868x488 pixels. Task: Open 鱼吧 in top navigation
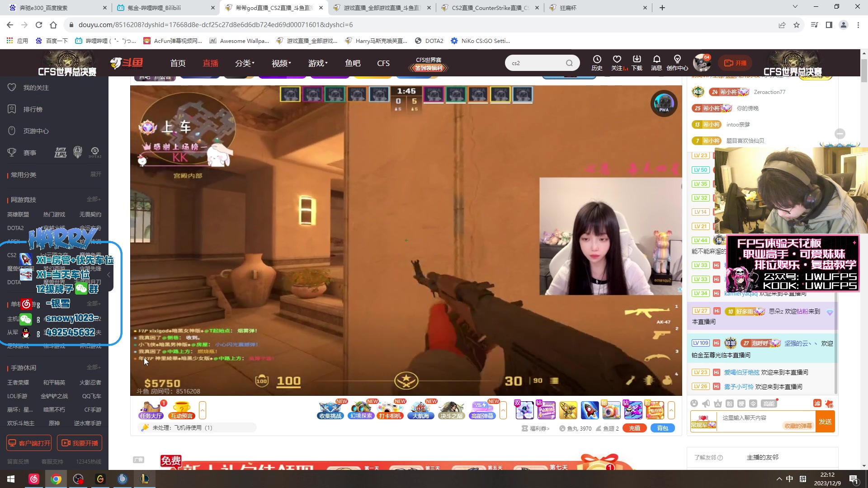click(x=353, y=63)
